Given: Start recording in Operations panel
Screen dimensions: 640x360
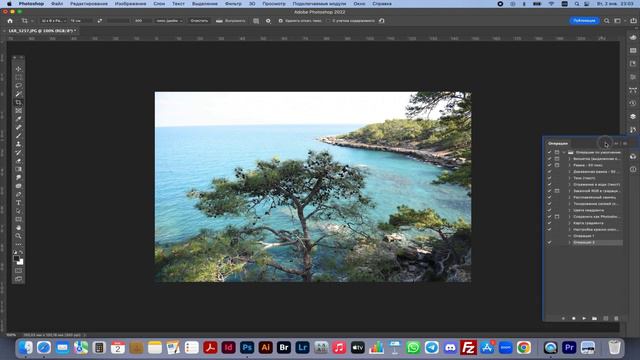Looking at the screenshot, I should [573, 318].
